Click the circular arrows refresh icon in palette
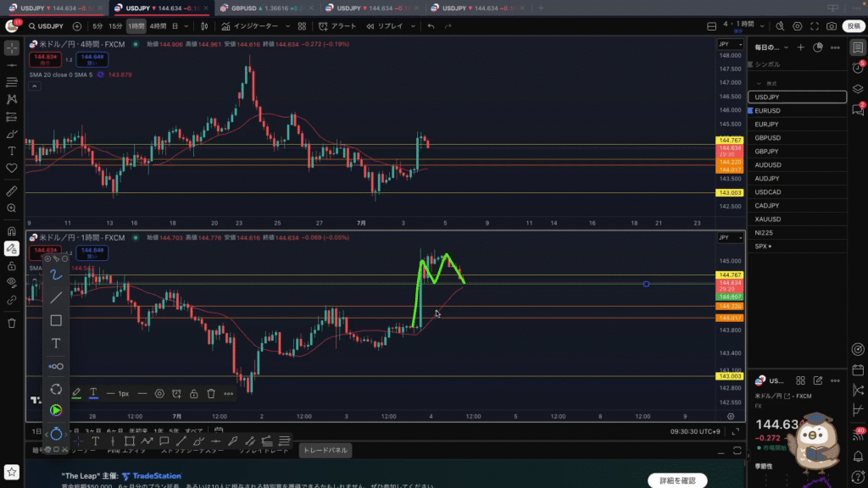The width and height of the screenshot is (868, 488). pyautogui.click(x=56, y=389)
